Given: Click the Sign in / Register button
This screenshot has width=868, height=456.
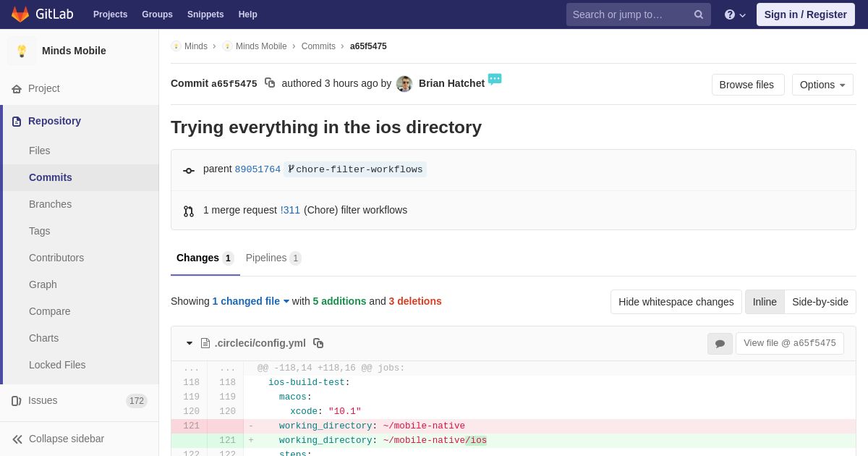Looking at the screenshot, I should [x=806, y=14].
